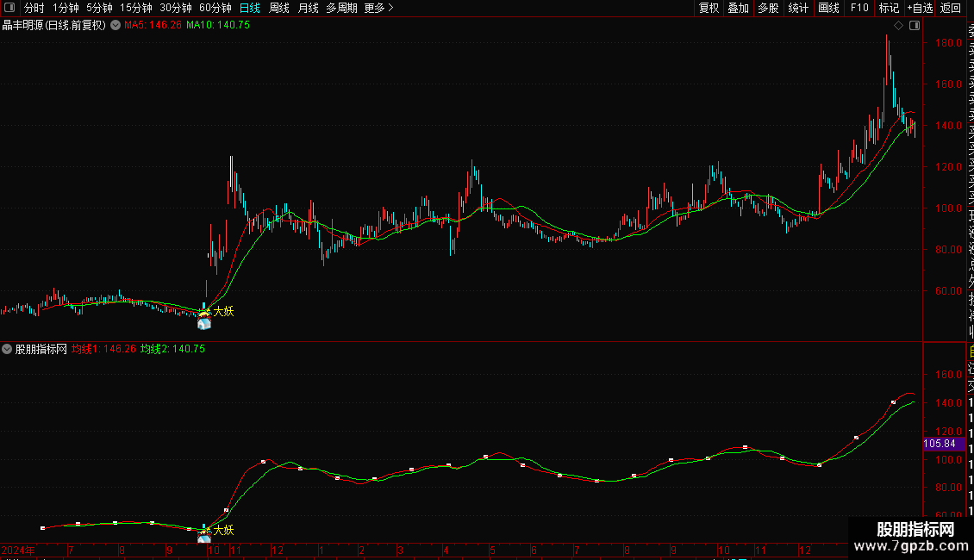Activate the 画线 drawing tools
This screenshot has width=974, height=560.
point(828,8)
